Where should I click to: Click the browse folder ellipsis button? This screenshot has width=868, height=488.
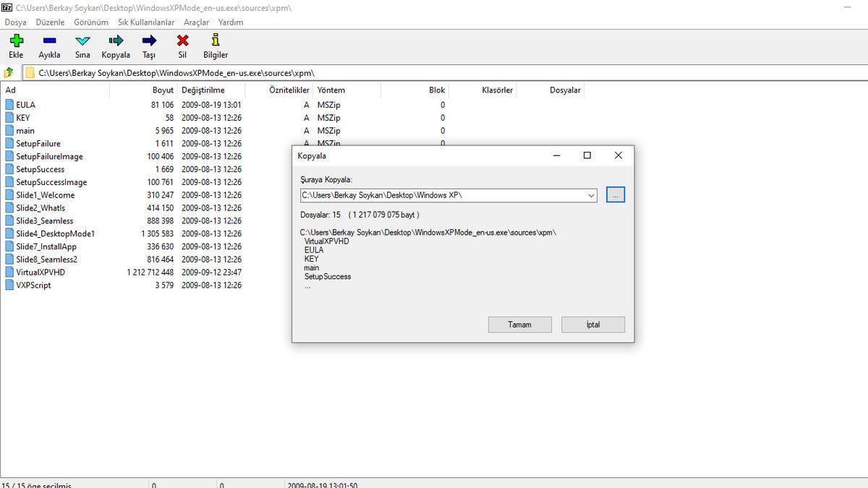(x=616, y=195)
